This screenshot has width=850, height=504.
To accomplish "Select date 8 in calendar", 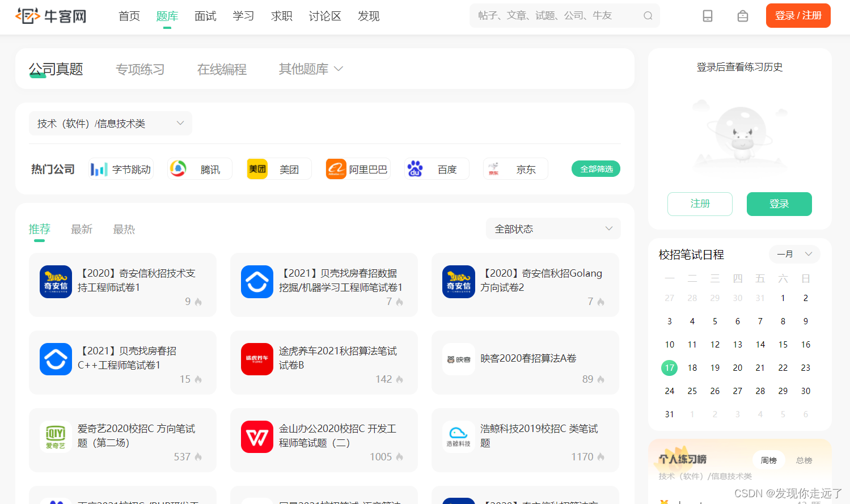I will (x=783, y=321).
